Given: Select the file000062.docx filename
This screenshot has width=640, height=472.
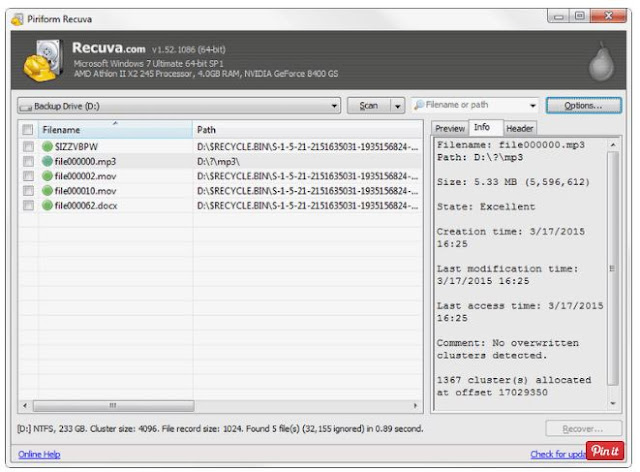Looking at the screenshot, I should tap(86, 206).
